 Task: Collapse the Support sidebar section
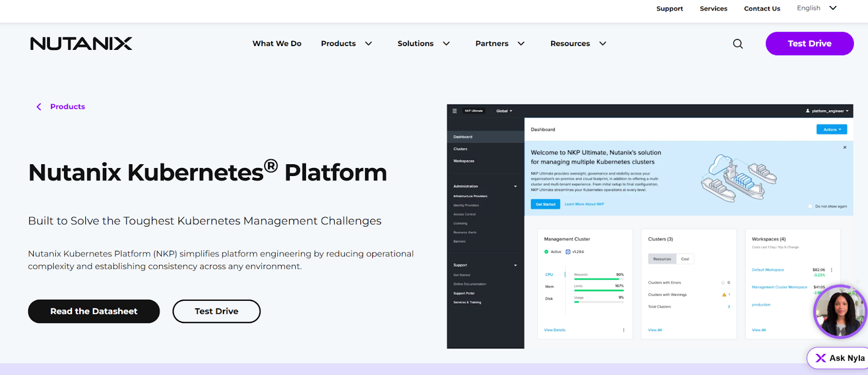tap(515, 265)
